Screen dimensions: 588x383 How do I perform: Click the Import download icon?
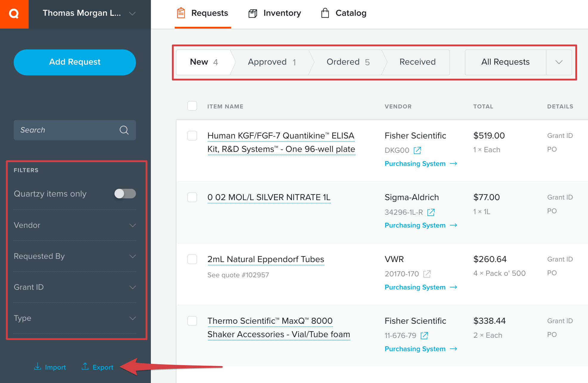tap(38, 366)
